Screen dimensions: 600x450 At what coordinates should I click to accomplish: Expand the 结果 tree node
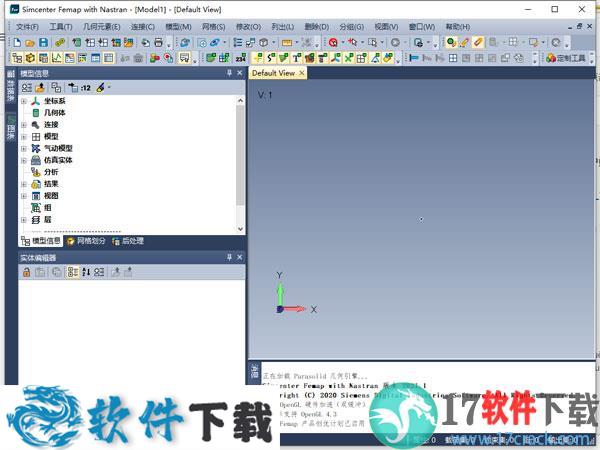click(24, 184)
